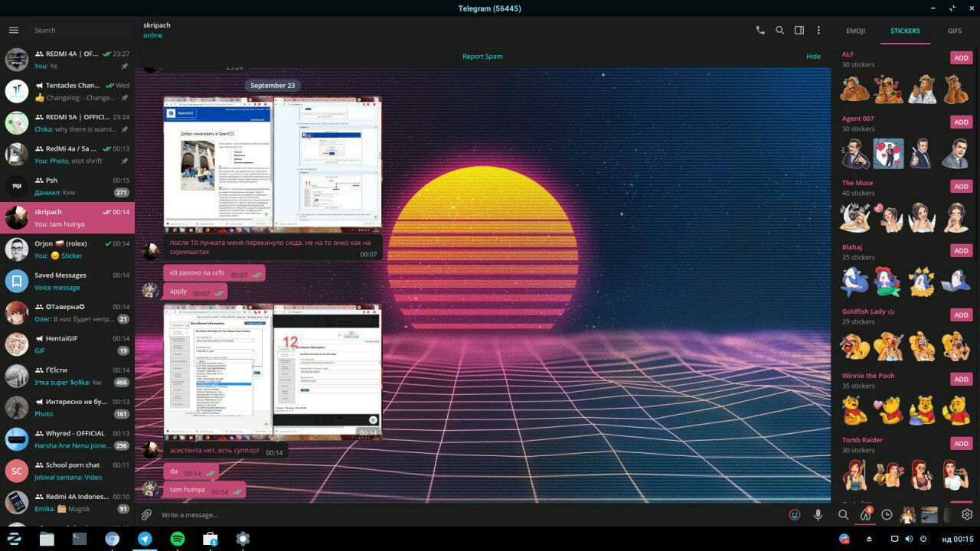This screenshot has width=980, height=551.
Task: Open the Zorin start menu
Action: point(14,539)
